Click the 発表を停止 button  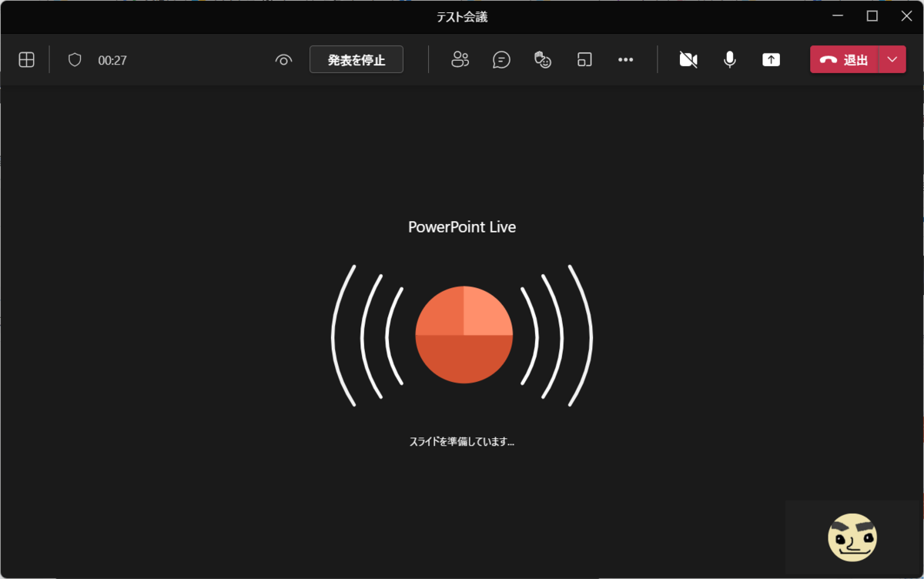click(357, 60)
